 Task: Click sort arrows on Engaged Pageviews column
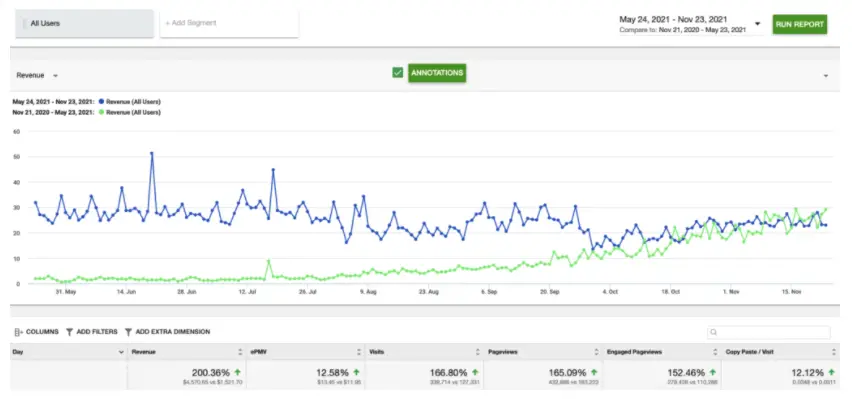[715, 352]
